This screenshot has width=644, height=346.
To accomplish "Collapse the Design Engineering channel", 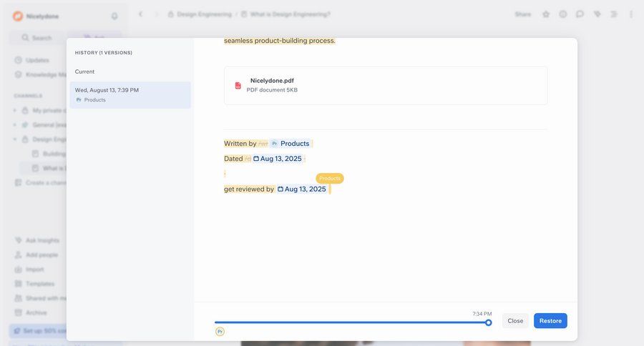I will click(15, 139).
